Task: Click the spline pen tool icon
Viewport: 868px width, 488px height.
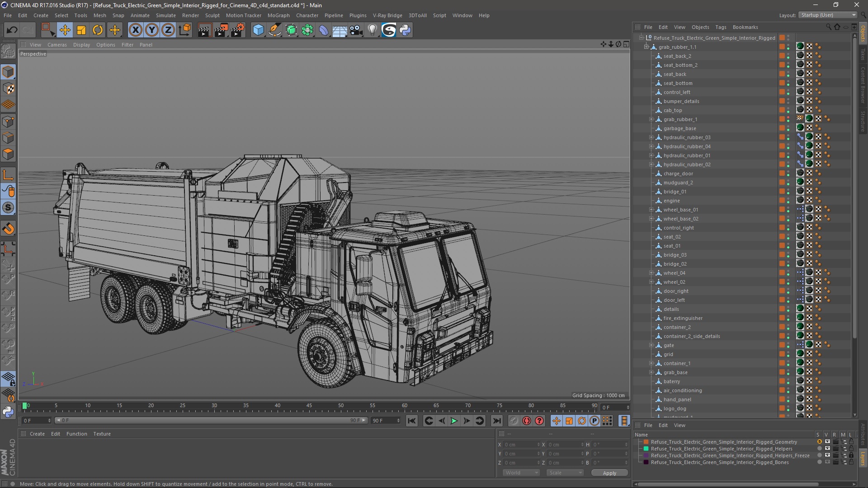Action: pos(274,30)
